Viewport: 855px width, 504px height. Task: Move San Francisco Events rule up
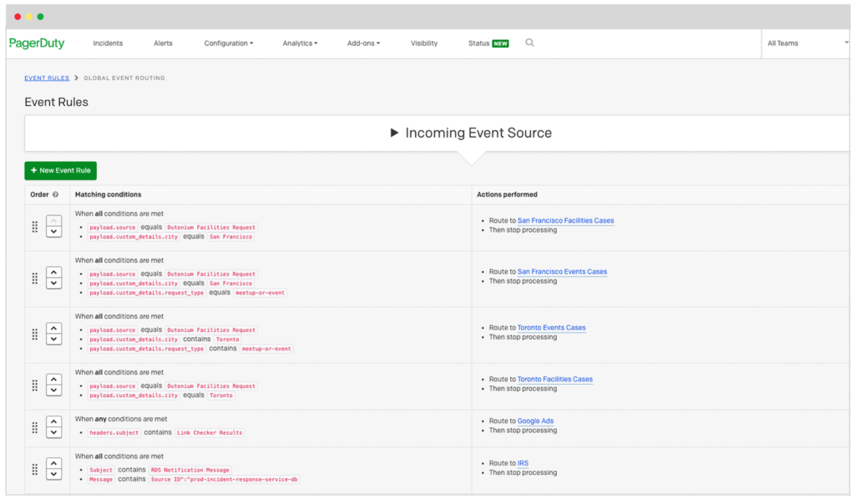(x=53, y=272)
